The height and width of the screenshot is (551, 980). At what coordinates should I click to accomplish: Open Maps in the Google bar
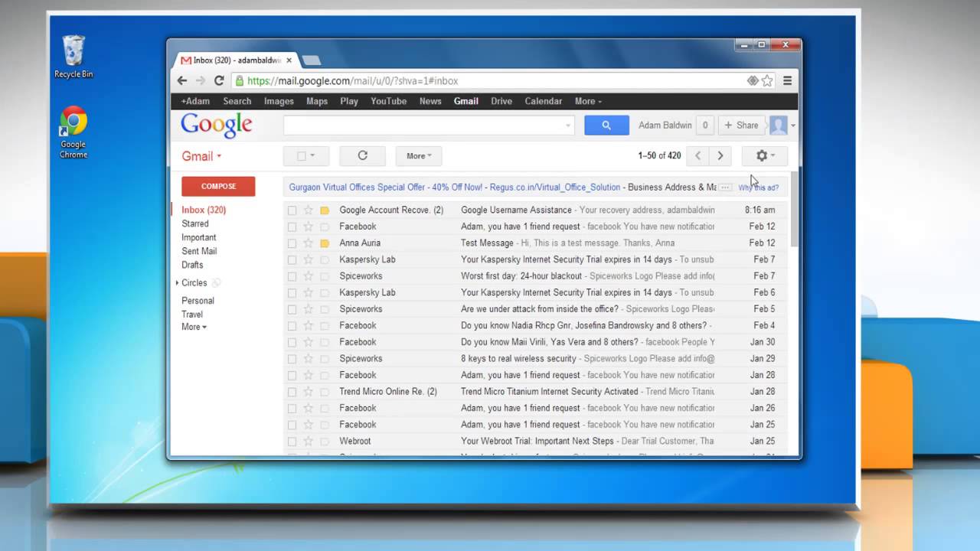(317, 101)
